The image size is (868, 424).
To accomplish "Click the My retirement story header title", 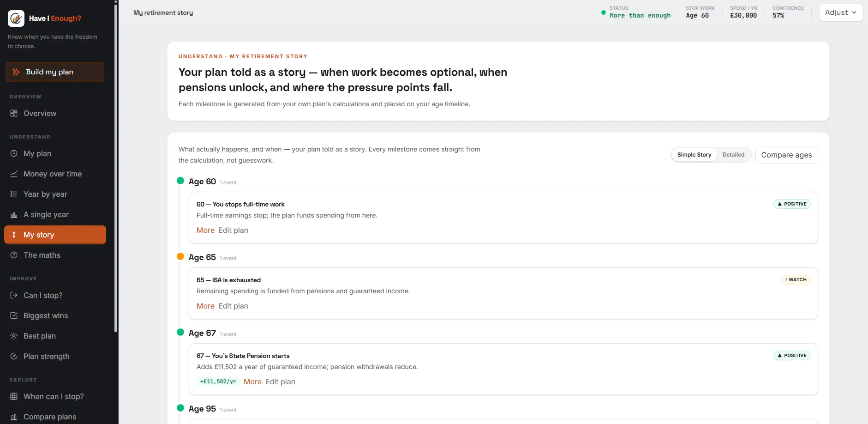I will [163, 12].
